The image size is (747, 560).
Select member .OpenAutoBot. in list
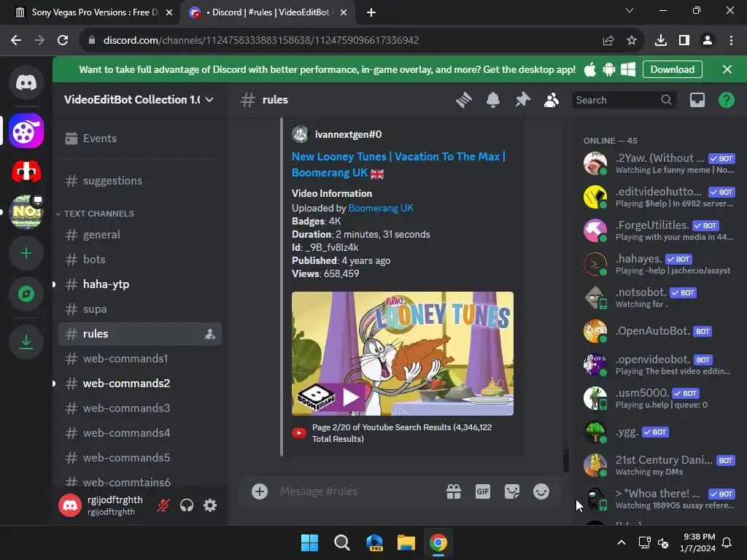pyautogui.click(x=659, y=331)
